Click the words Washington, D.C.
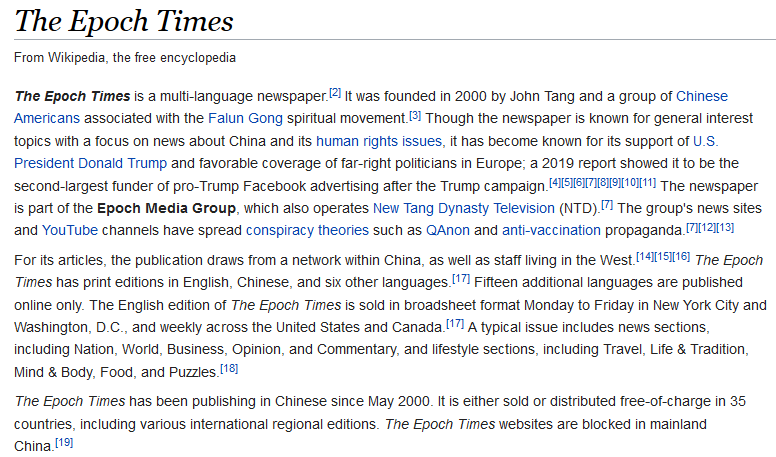The width and height of the screenshot is (776, 457). click(70, 327)
